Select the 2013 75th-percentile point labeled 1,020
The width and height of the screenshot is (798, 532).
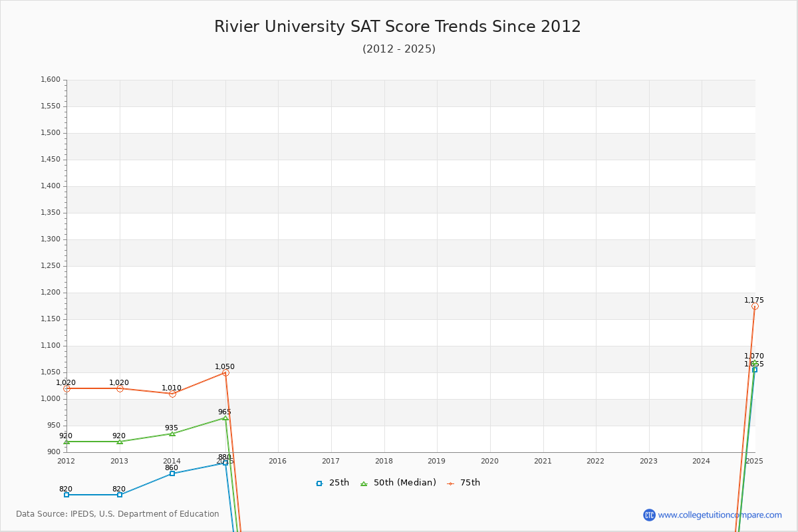120,388
